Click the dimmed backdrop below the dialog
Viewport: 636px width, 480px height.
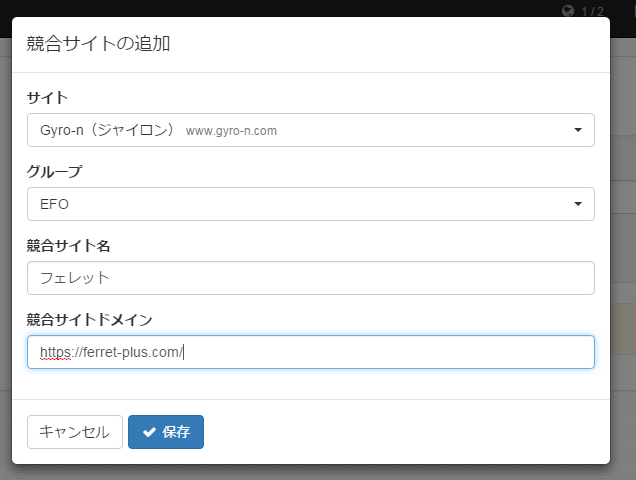pyautogui.click(x=318, y=472)
